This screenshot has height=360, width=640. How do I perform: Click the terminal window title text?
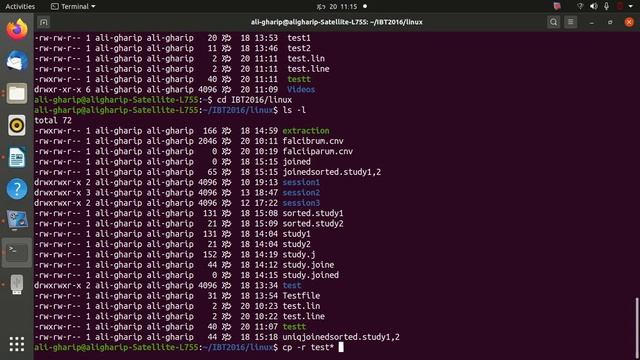pos(337,22)
